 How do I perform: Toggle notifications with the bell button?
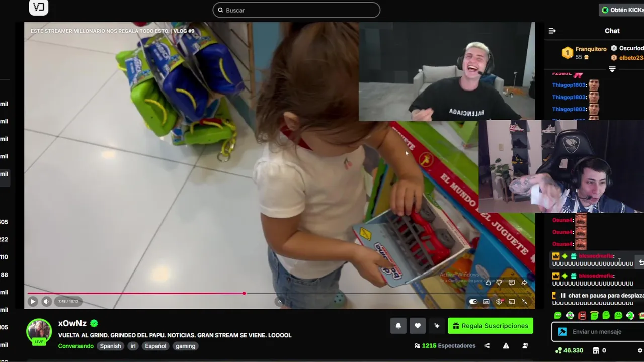[x=398, y=326]
